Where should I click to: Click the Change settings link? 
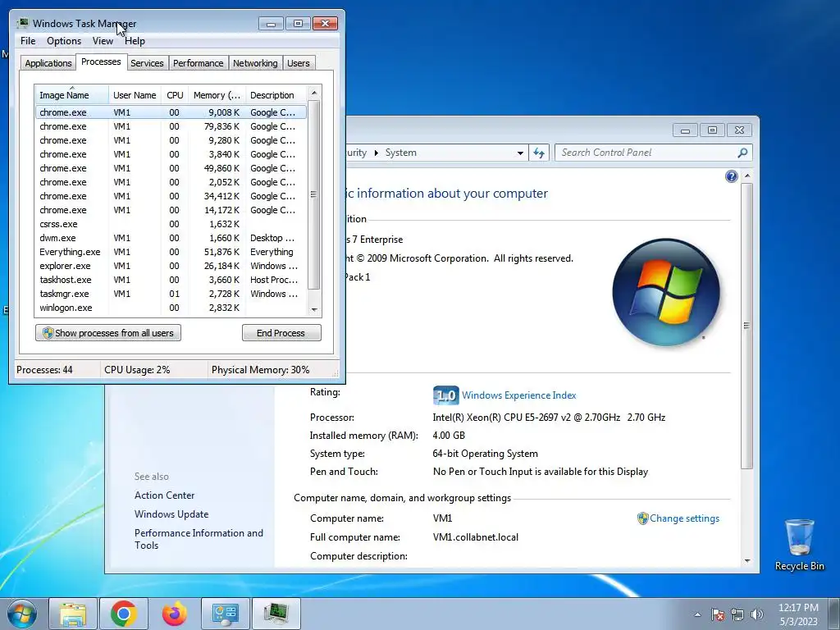(684, 518)
